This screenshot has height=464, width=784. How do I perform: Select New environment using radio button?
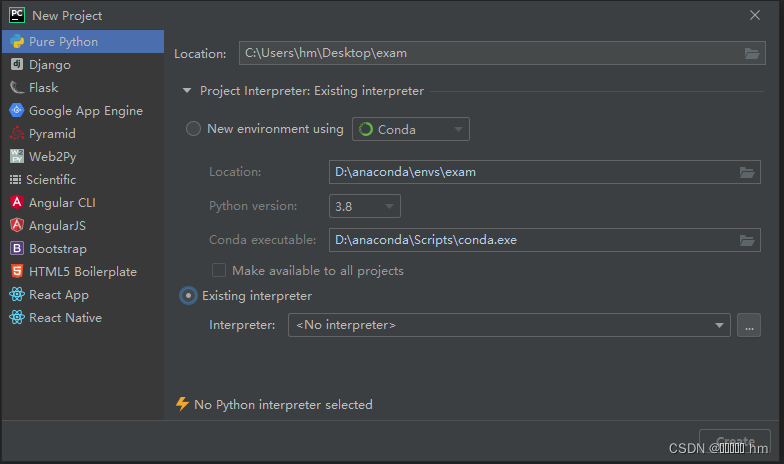pos(193,129)
